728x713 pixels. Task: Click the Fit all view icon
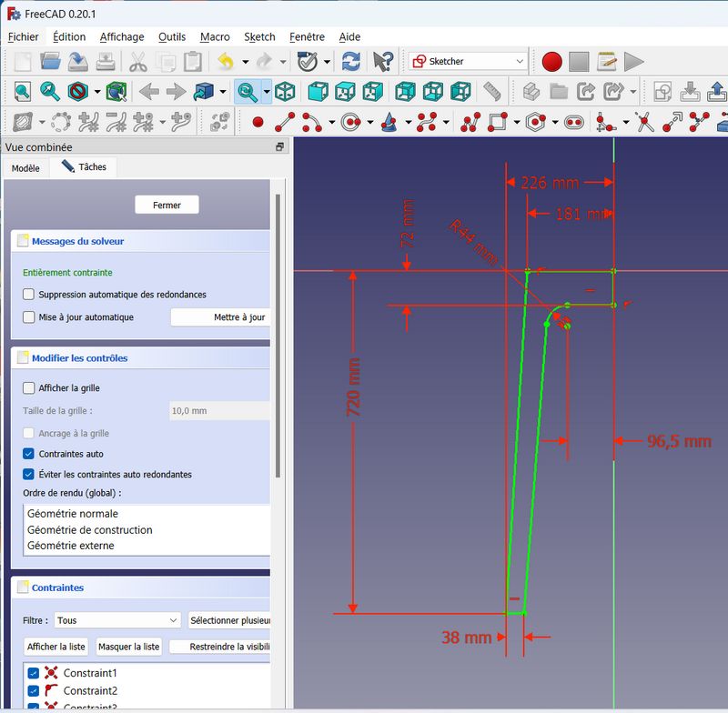coord(22,92)
